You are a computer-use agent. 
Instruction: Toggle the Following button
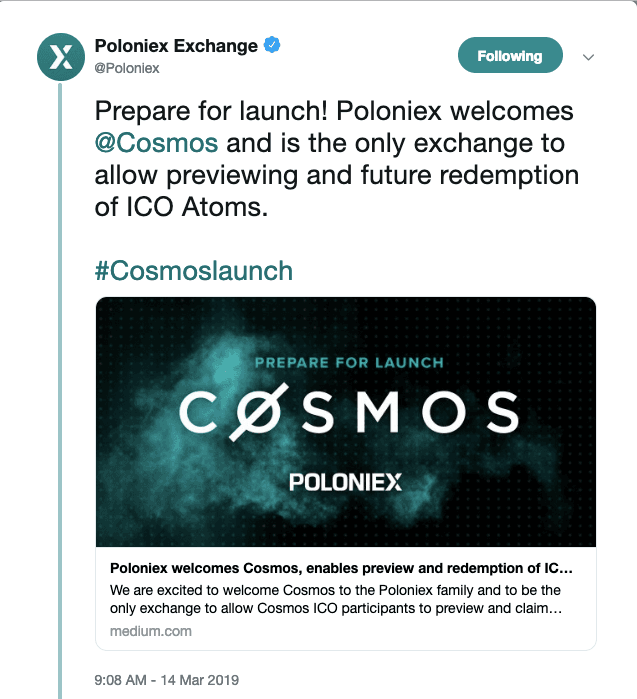click(510, 55)
